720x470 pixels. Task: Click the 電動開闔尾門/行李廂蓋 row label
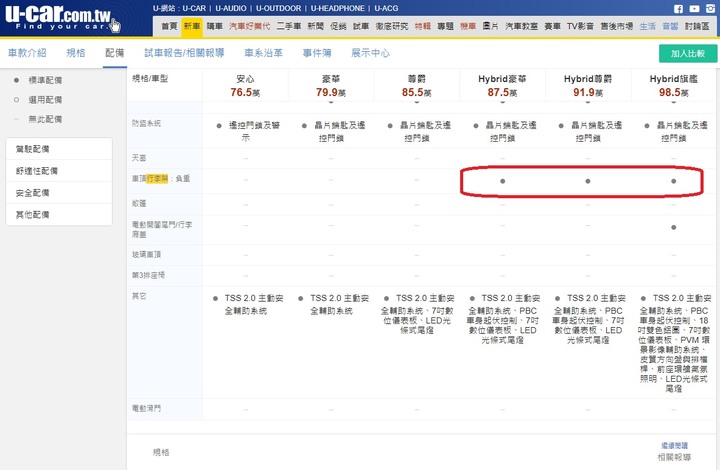(162, 229)
